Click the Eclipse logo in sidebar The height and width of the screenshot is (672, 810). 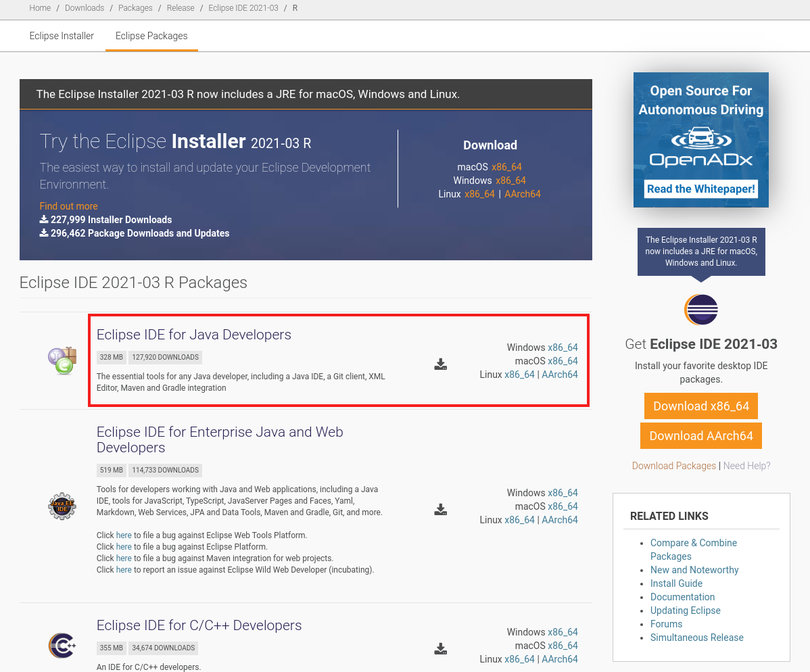click(x=701, y=310)
